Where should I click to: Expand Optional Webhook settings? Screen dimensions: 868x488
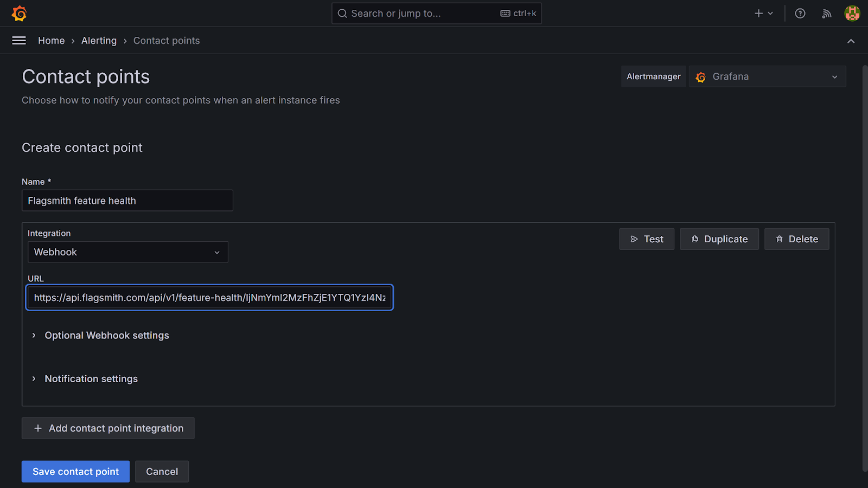pos(100,336)
